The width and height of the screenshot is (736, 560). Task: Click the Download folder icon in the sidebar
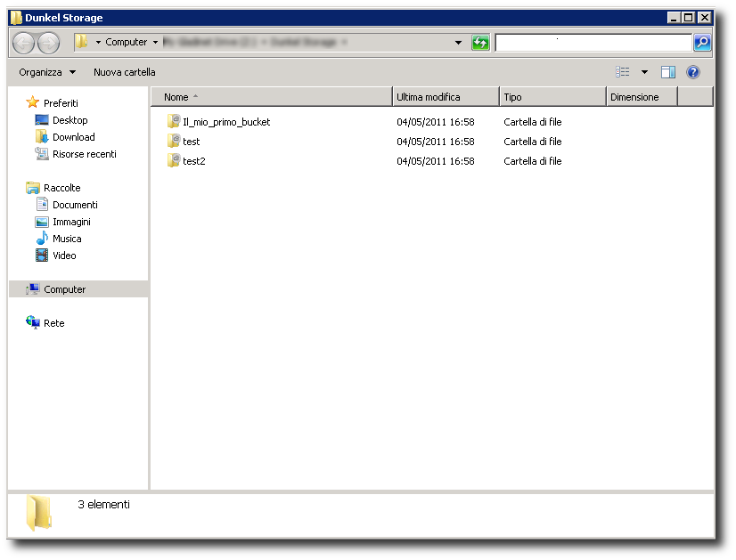pyautogui.click(x=42, y=136)
